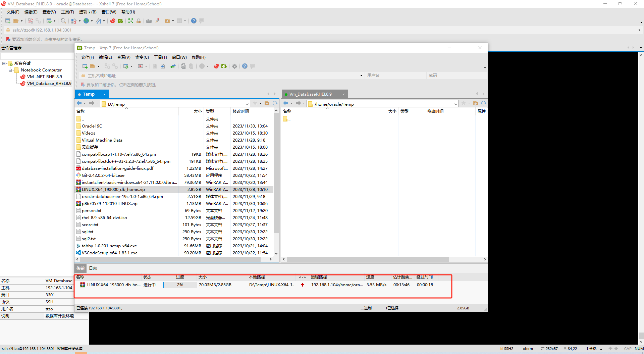Open local pane bookmark star dropdown arrow
This screenshot has height=354, width=644.
(x=260, y=103)
